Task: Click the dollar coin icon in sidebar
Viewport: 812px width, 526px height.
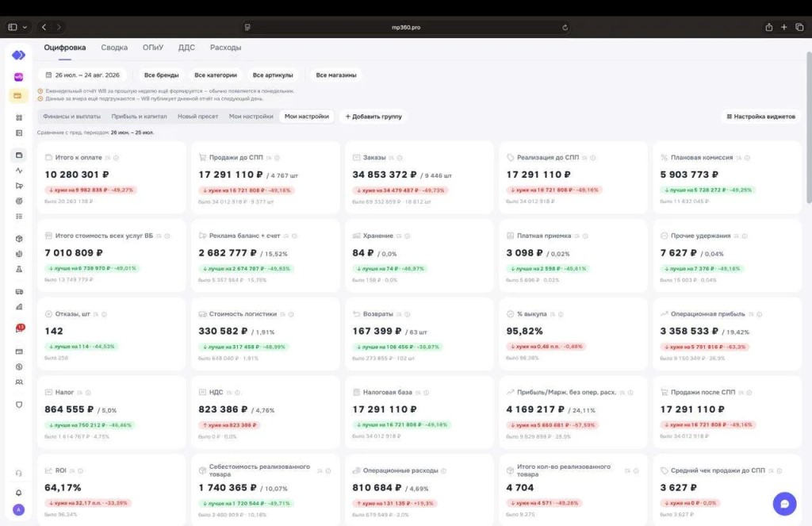Action: [19, 367]
